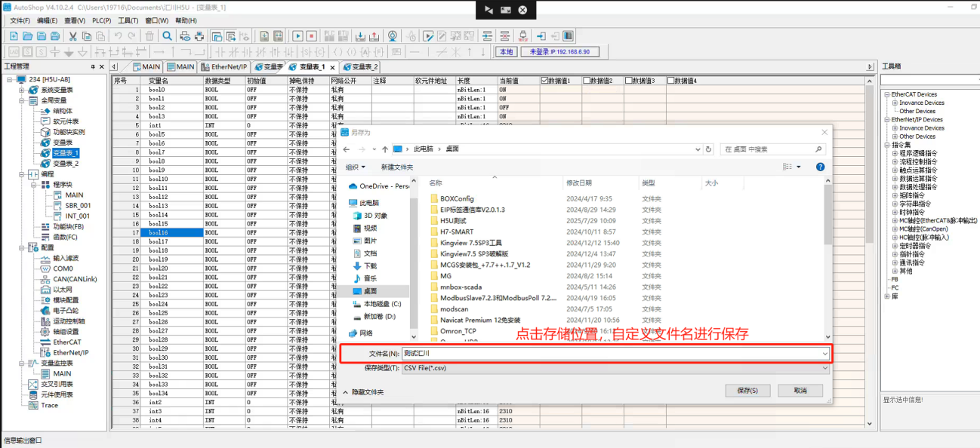Expand the 系统变量表 tree node
This screenshot has width=980, height=448.
point(23,90)
